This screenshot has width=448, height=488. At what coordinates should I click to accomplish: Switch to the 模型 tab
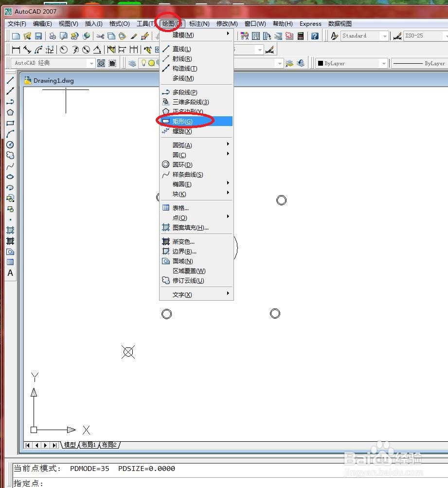(70, 445)
